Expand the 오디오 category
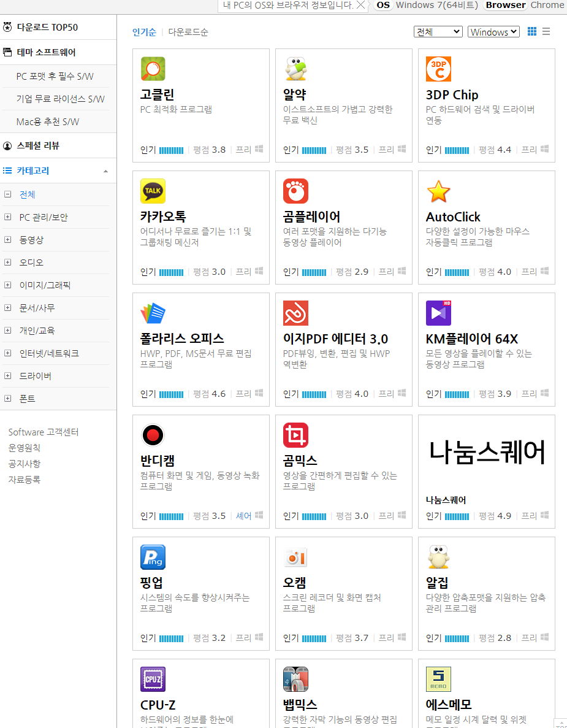 point(7,262)
